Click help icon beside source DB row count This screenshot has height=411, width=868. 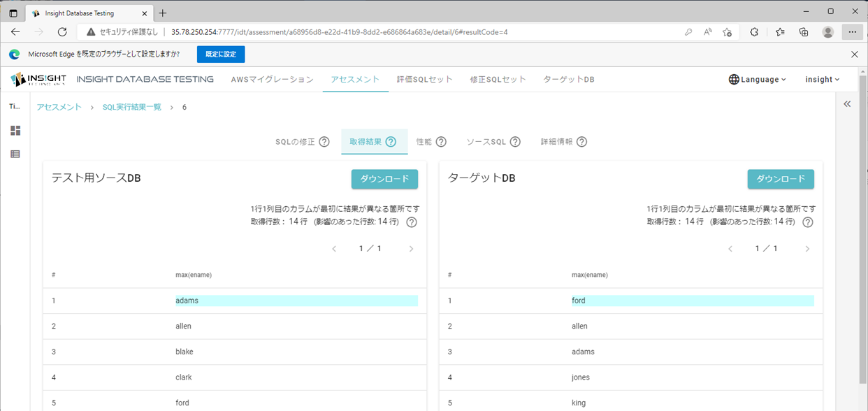[412, 222]
